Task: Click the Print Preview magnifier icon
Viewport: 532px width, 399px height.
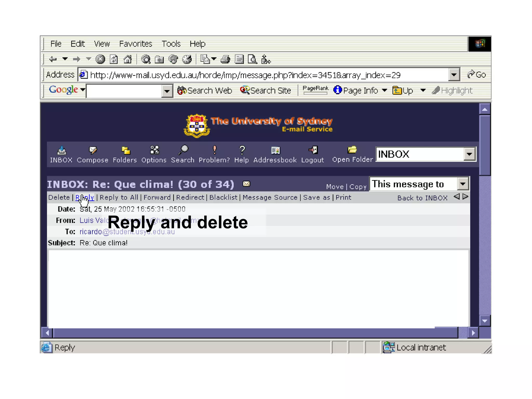Action: (252, 59)
